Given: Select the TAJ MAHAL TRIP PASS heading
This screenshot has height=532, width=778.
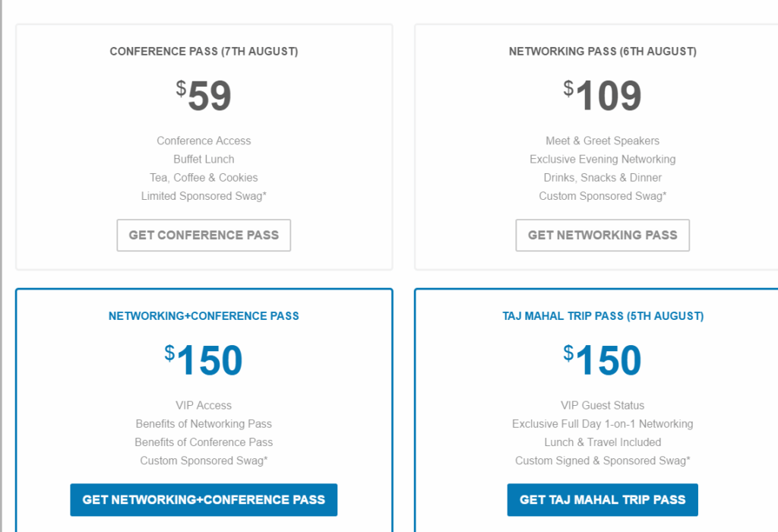Looking at the screenshot, I should point(602,316).
